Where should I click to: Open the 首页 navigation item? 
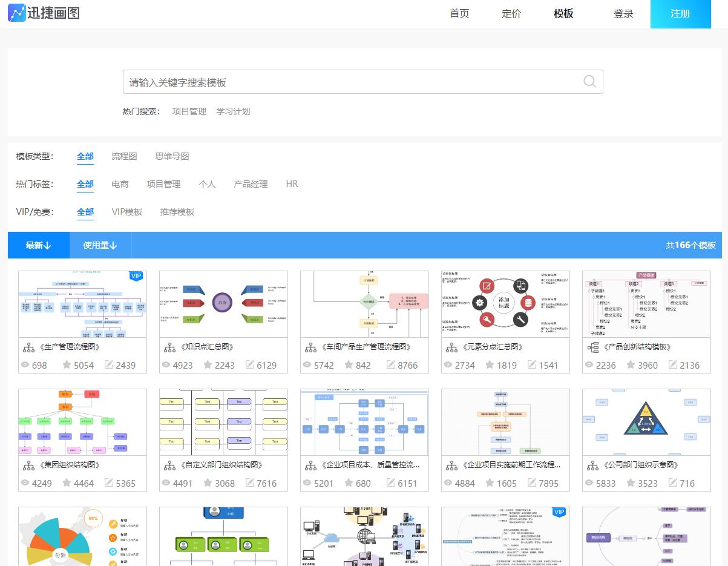[459, 13]
